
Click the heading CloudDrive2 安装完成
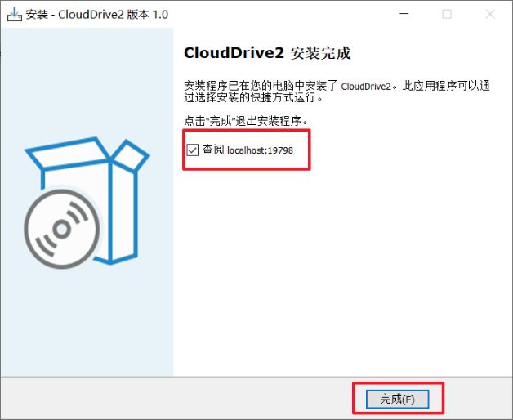[x=267, y=53]
